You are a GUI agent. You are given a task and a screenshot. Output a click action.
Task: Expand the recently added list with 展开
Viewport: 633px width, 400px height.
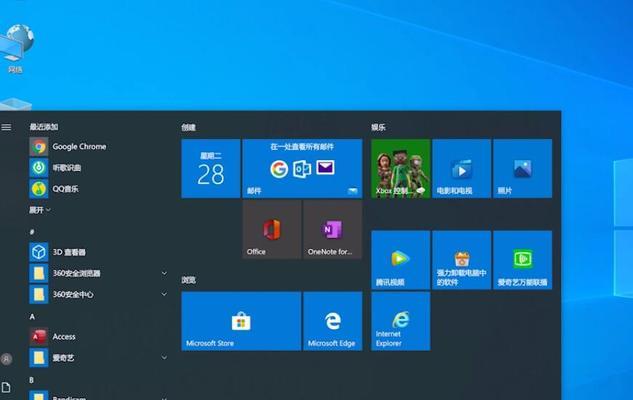40,210
